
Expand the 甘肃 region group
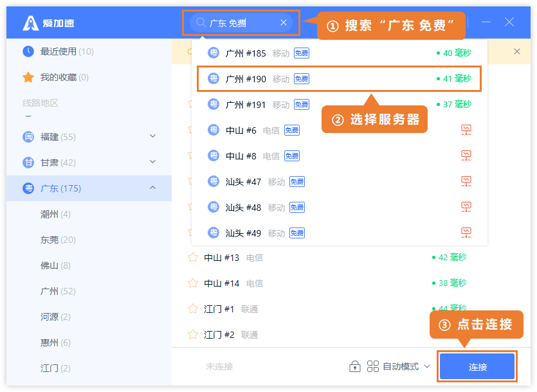click(x=152, y=162)
